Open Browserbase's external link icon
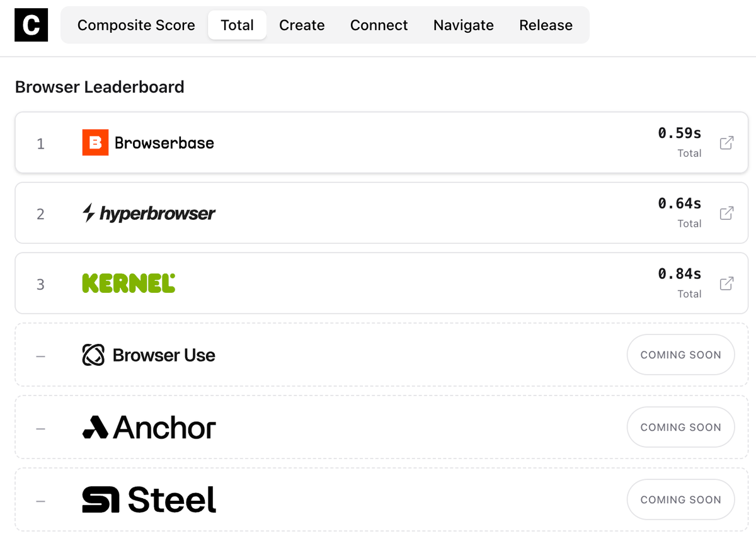The width and height of the screenshot is (756, 546). click(x=728, y=143)
